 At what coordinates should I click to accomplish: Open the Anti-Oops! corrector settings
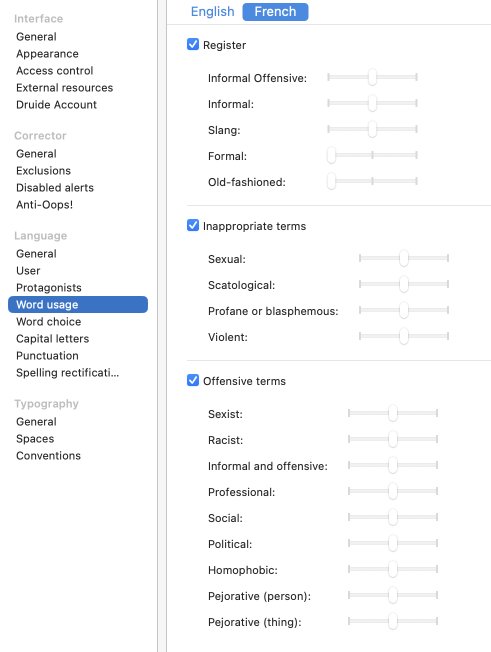(x=44, y=205)
